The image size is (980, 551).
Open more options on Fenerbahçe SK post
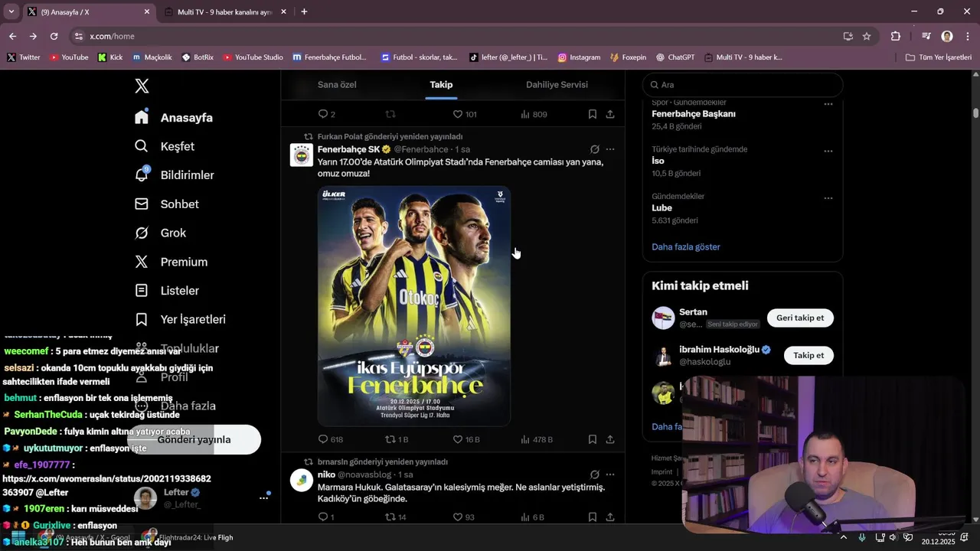[610, 149]
